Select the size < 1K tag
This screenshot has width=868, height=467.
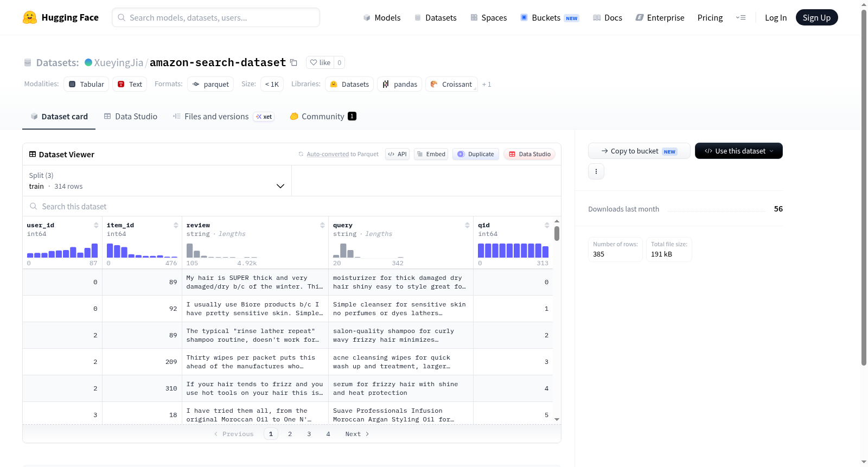(272, 84)
